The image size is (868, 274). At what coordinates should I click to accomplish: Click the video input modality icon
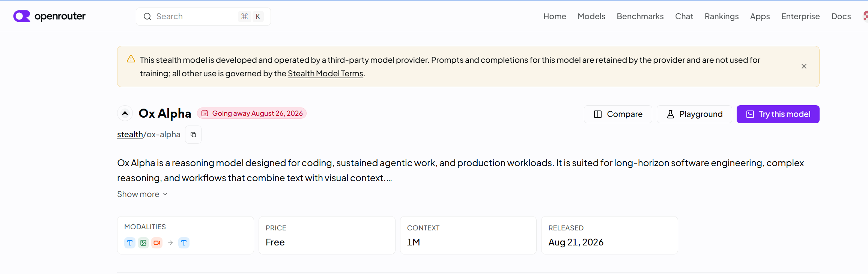point(157,243)
